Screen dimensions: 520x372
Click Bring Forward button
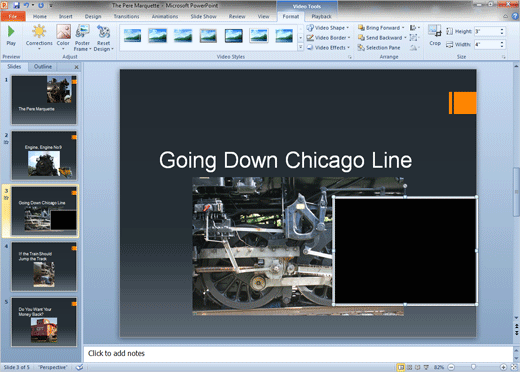click(x=381, y=28)
